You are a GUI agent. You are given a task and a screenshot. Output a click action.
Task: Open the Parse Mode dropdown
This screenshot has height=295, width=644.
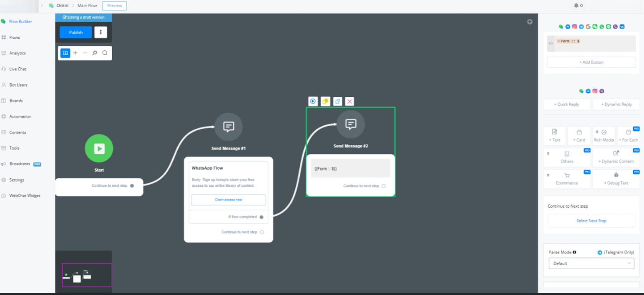coord(591,263)
